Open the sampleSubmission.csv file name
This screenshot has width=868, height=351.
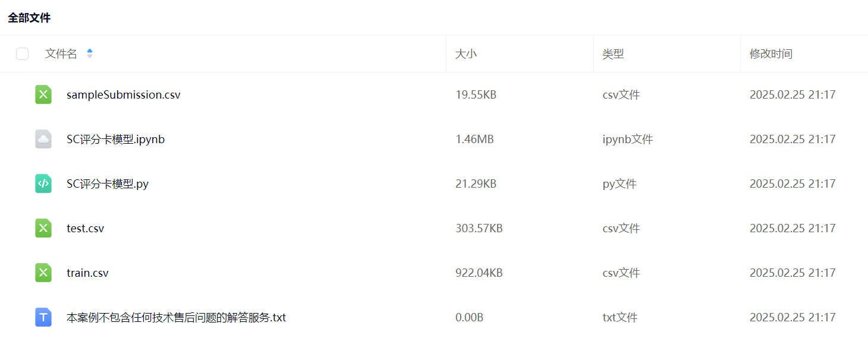click(124, 94)
